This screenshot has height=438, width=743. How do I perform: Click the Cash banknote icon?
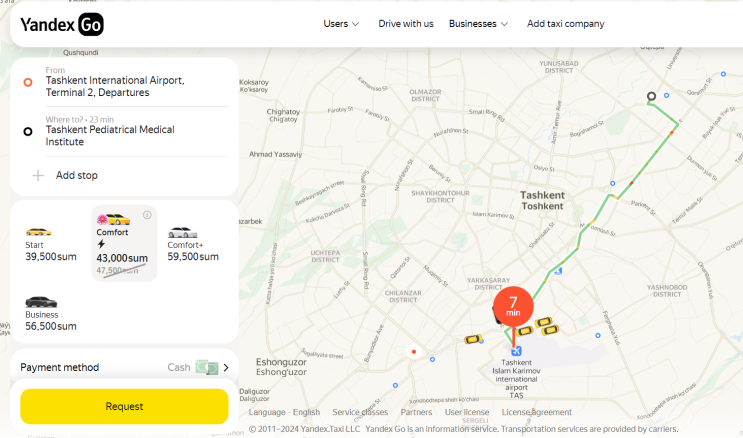[207, 367]
